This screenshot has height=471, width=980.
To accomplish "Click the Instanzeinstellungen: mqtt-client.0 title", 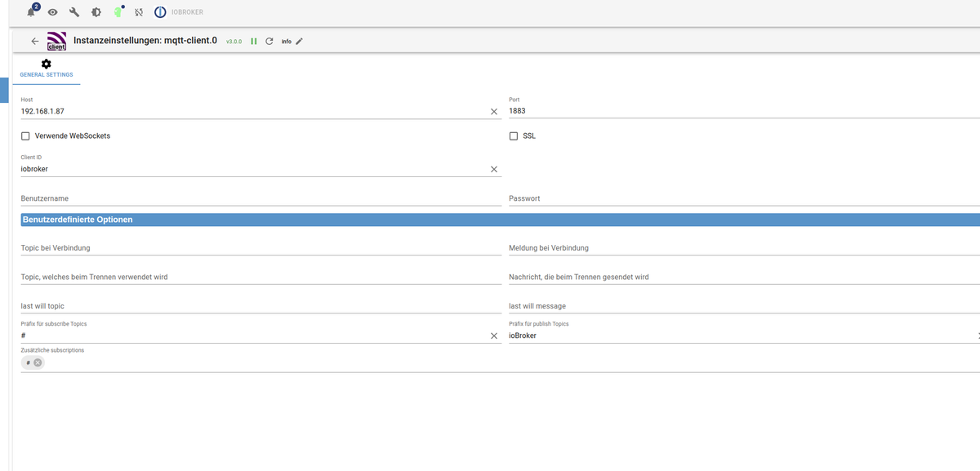I will click(145, 39).
